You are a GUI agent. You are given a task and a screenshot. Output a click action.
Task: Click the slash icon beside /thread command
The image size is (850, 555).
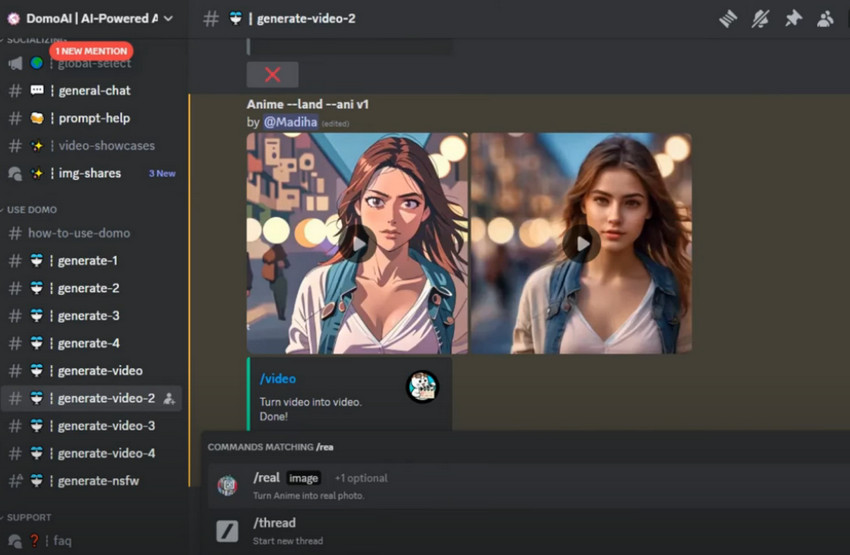228,531
